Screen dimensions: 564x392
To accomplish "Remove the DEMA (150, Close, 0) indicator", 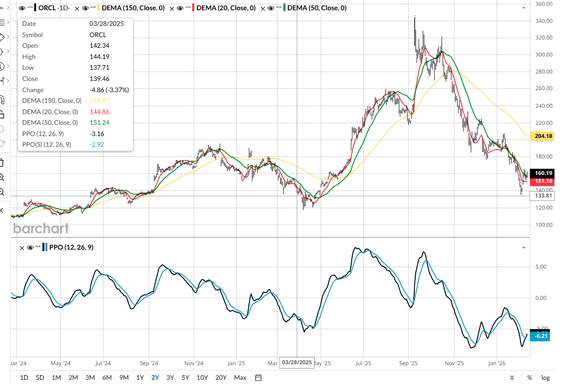I will [x=77, y=8].
